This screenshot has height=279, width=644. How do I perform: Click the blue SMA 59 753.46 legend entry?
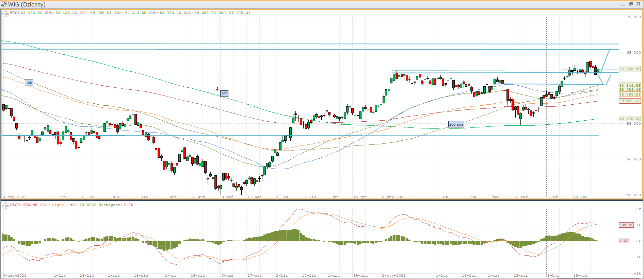pyautogui.click(x=165, y=13)
